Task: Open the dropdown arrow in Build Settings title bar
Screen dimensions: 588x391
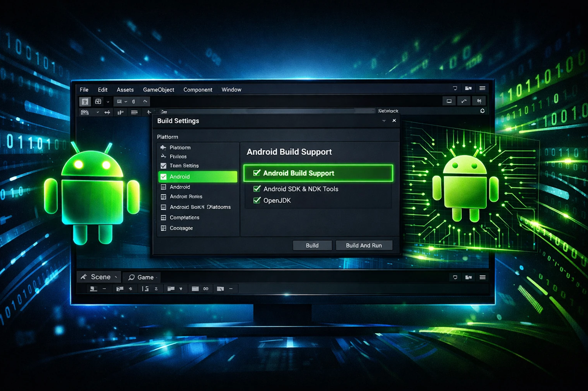Action: [x=384, y=121]
